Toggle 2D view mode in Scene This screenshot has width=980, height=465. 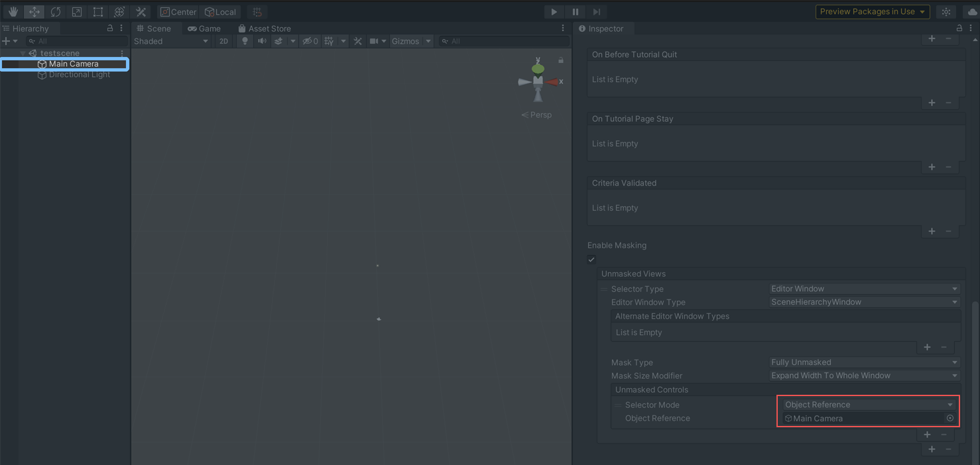tap(223, 41)
